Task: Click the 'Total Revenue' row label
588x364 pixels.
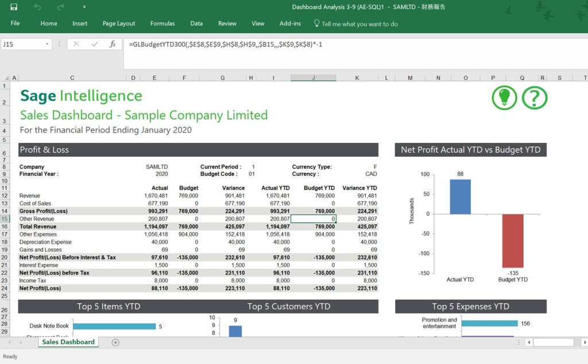Action: click(x=38, y=226)
